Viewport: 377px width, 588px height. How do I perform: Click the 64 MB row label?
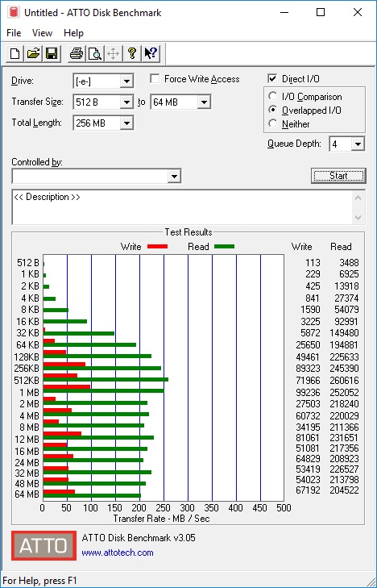(27, 494)
